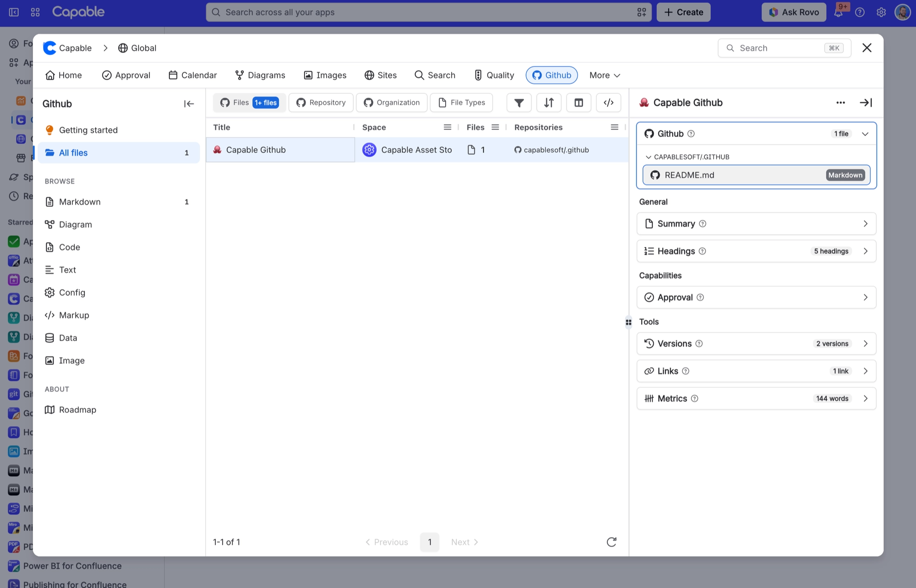Collapse the Github 1 file section

865,134
